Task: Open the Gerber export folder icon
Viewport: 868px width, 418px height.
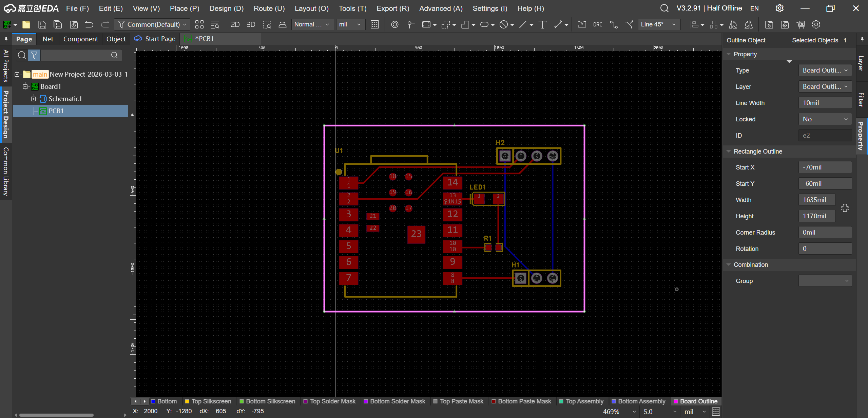Action: coord(769,24)
